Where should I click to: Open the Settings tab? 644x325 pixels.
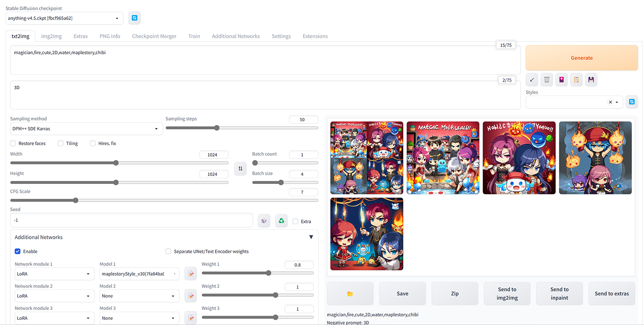281,36
